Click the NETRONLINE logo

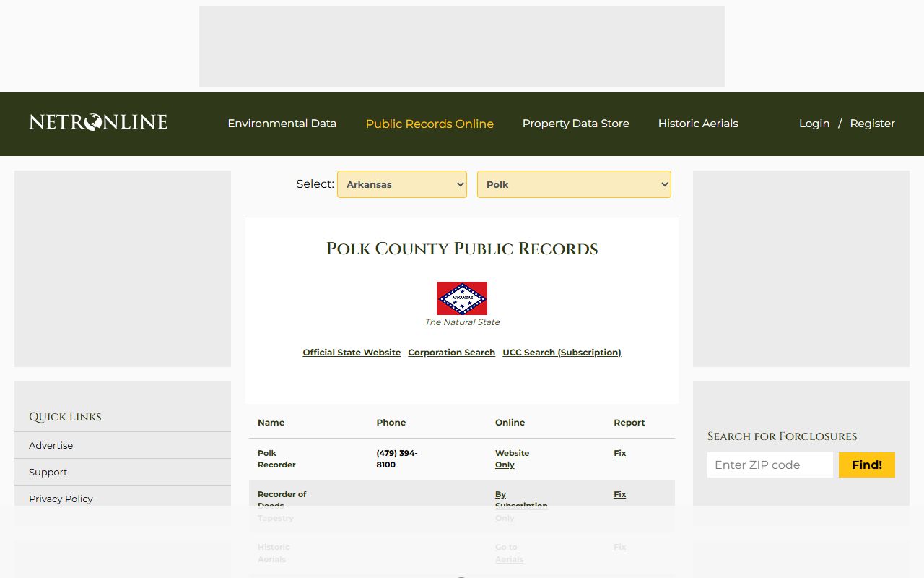[x=98, y=123]
